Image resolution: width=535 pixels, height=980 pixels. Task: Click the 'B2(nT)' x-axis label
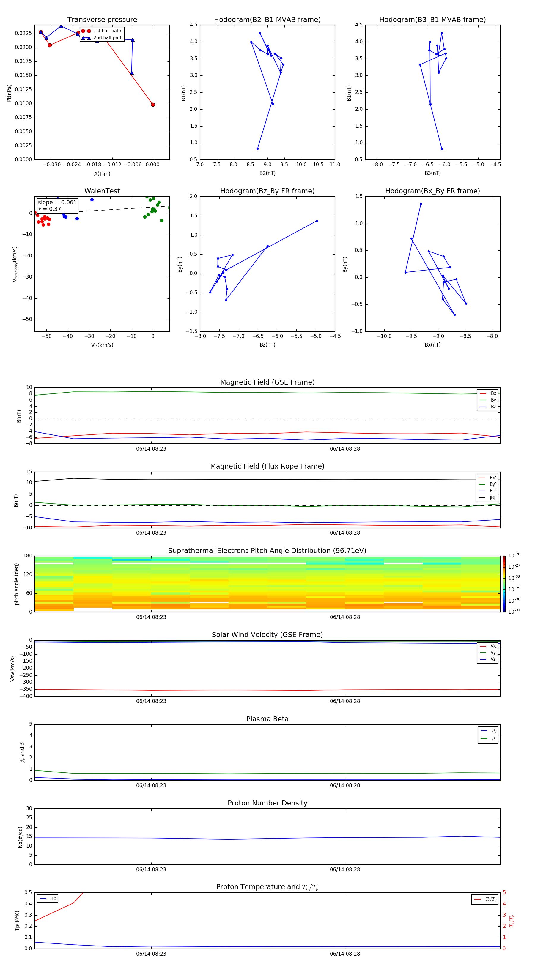[267, 173]
